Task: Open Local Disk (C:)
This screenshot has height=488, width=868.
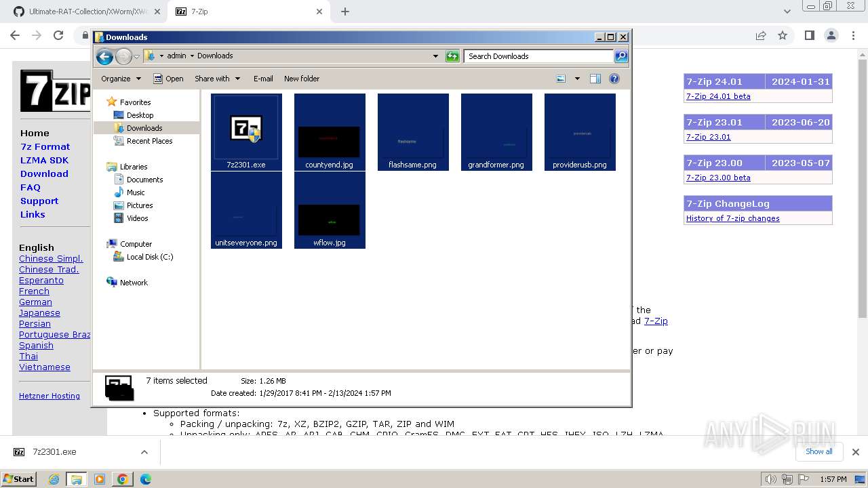Action: pos(150,257)
